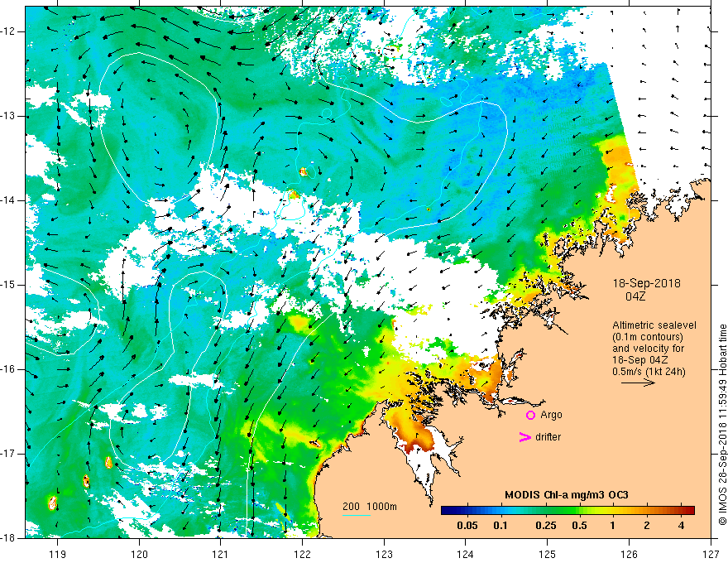Click the colorbar value 0.5

pos(579,526)
